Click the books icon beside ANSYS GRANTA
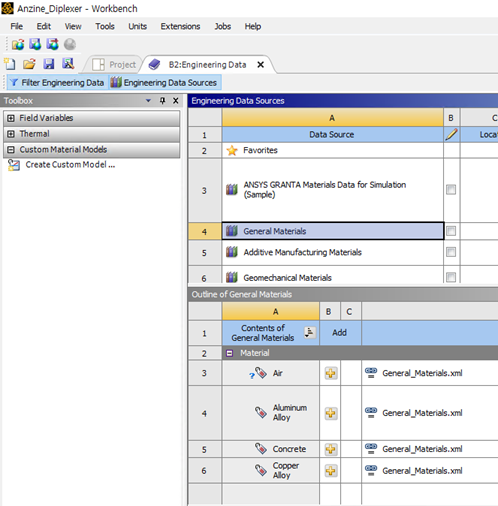 tap(232, 190)
